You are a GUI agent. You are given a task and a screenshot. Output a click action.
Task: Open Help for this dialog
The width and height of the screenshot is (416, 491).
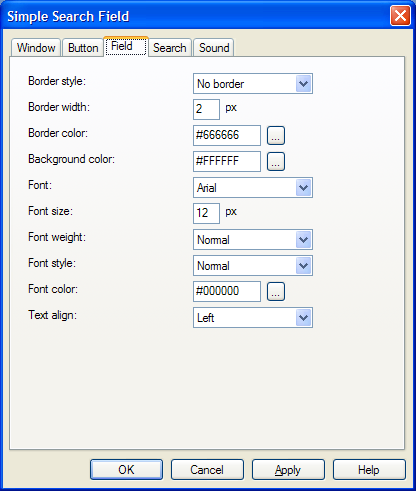click(x=369, y=470)
